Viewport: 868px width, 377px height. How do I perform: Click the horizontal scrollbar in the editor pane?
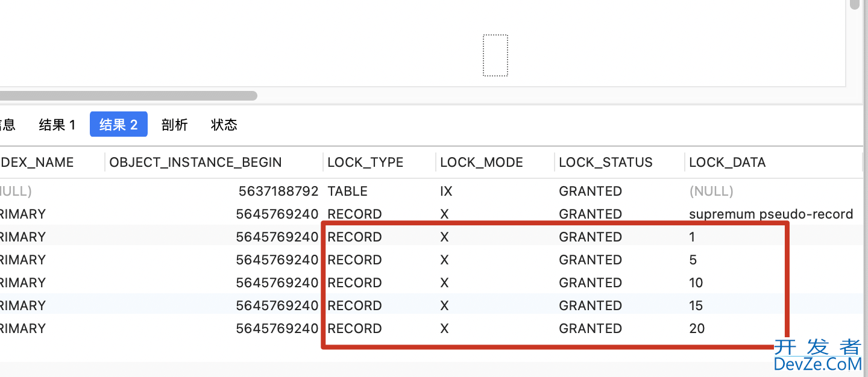tap(128, 96)
